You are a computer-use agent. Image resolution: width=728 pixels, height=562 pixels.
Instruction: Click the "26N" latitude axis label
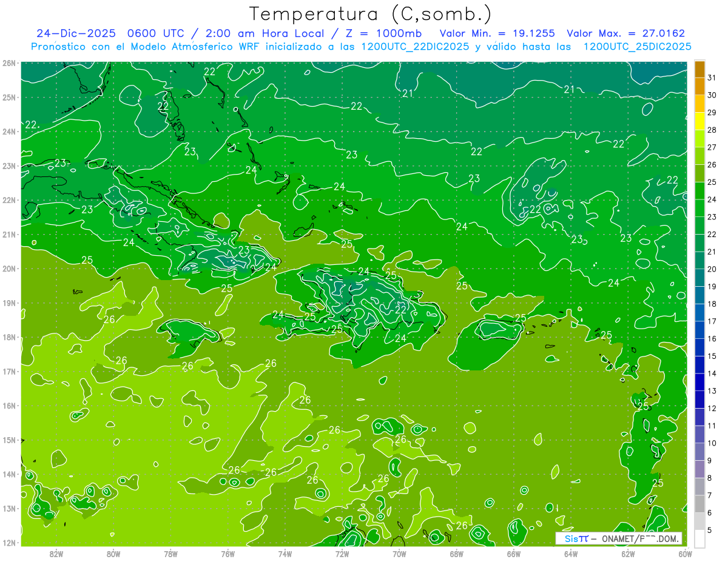coord(8,63)
